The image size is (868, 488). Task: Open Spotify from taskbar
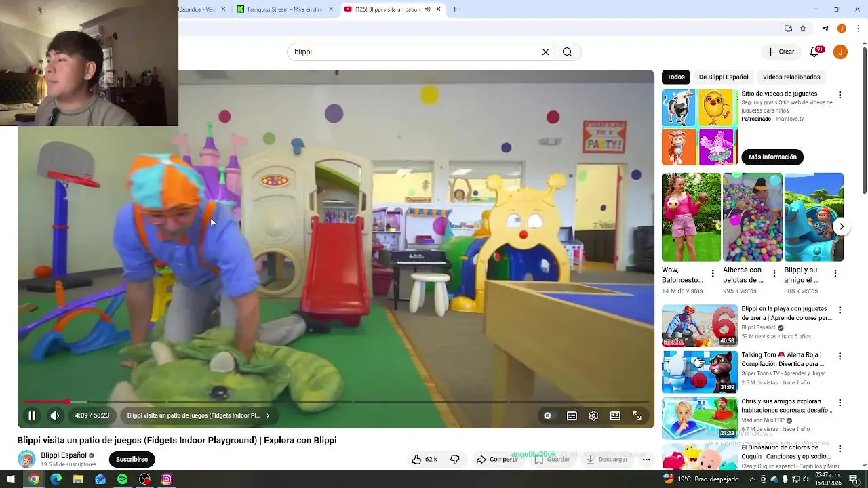(122, 479)
